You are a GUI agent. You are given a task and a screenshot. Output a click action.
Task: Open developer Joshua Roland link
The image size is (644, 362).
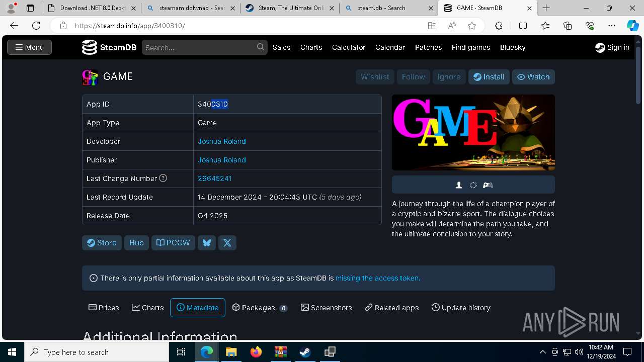pos(222,141)
